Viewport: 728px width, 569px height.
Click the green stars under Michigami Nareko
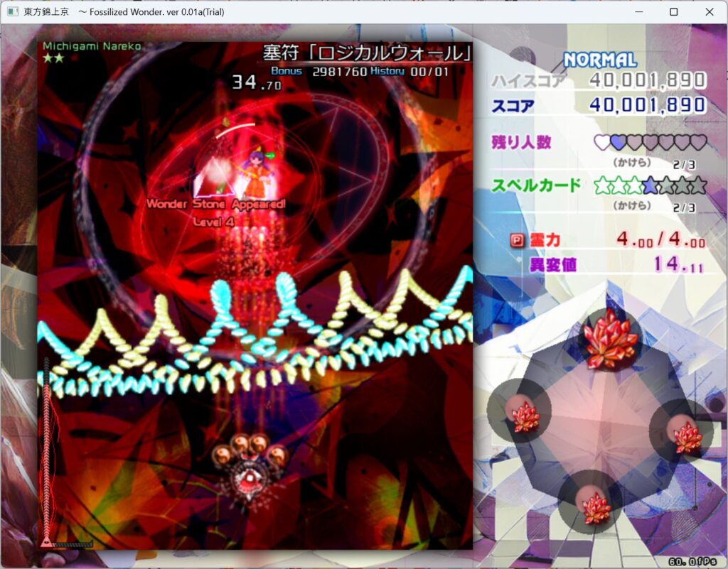pyautogui.click(x=53, y=58)
